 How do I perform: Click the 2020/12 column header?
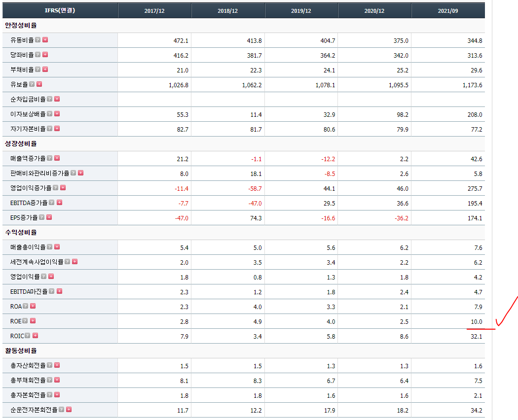point(374,10)
